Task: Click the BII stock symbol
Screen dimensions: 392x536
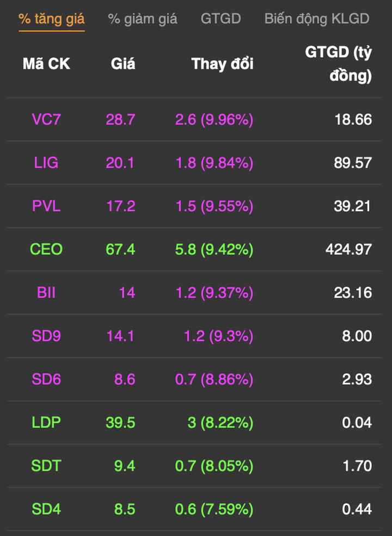Action: (46, 293)
